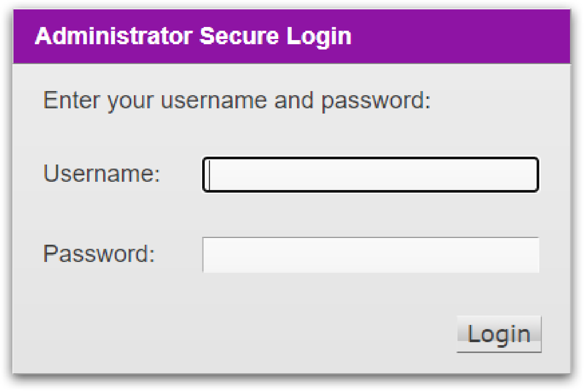Click the 'Administrator Secure Login' title
The image size is (585, 392).
[x=193, y=36]
